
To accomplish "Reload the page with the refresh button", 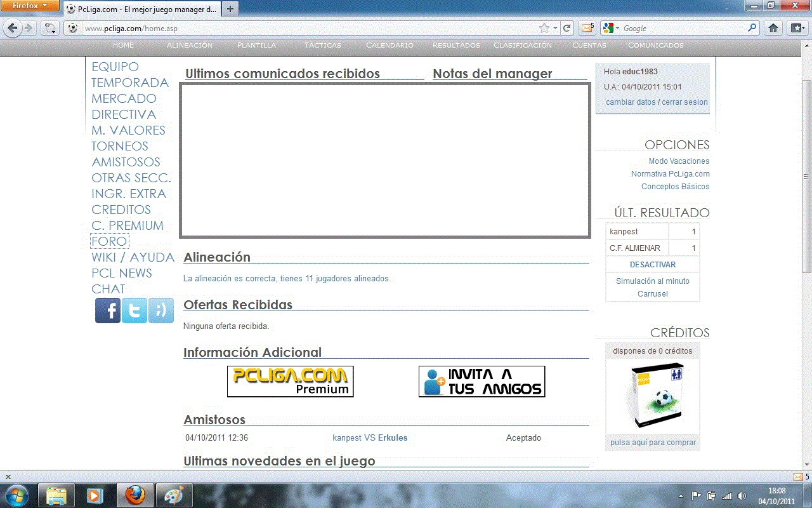I will (567, 28).
